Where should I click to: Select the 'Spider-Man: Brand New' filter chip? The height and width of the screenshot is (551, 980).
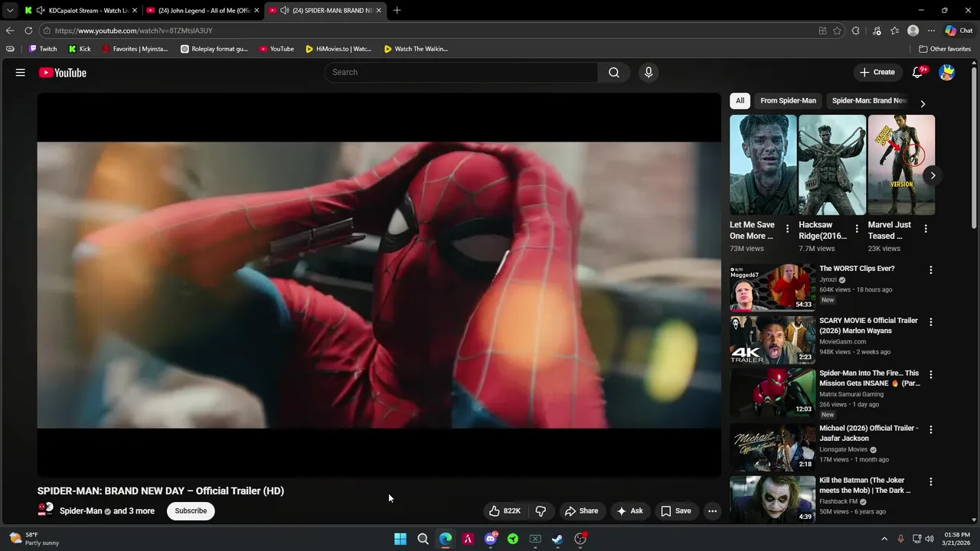point(870,100)
